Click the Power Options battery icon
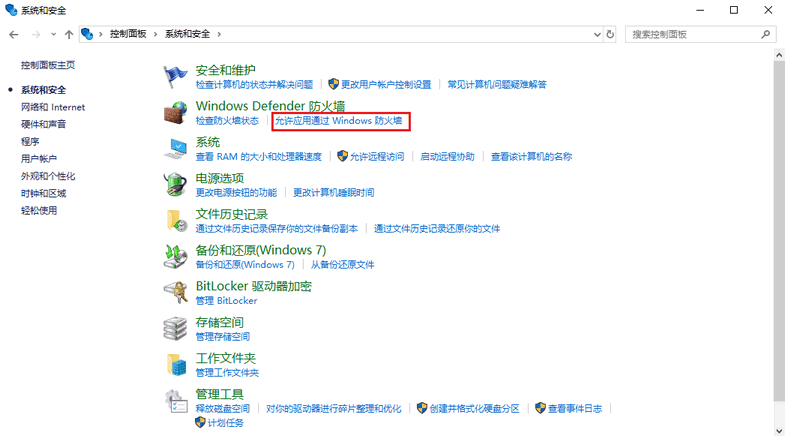This screenshot has height=436, width=785. tap(176, 185)
